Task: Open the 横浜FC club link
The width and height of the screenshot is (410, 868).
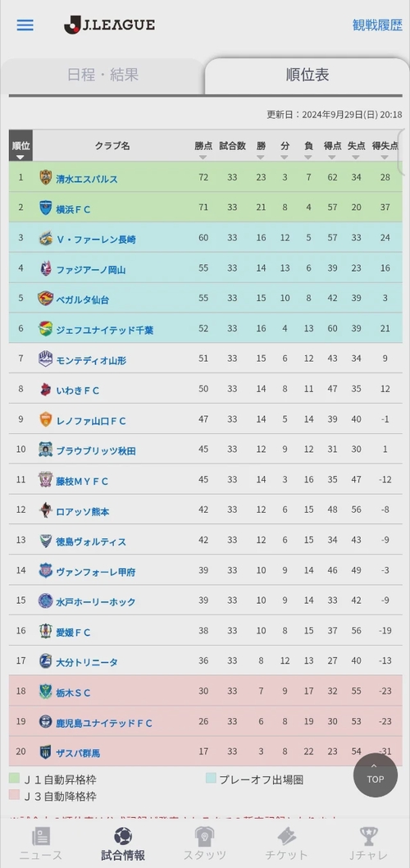Action: [72, 208]
